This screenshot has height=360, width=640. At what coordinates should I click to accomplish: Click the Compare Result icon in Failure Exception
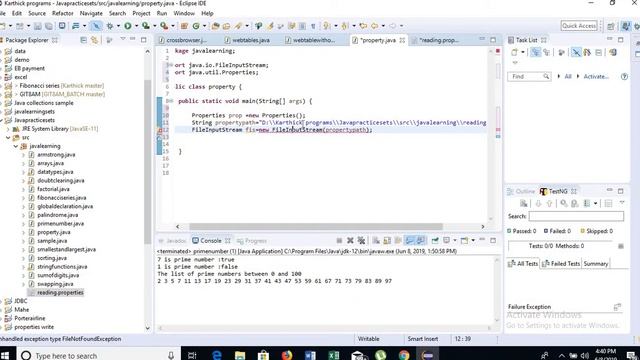click(617, 307)
